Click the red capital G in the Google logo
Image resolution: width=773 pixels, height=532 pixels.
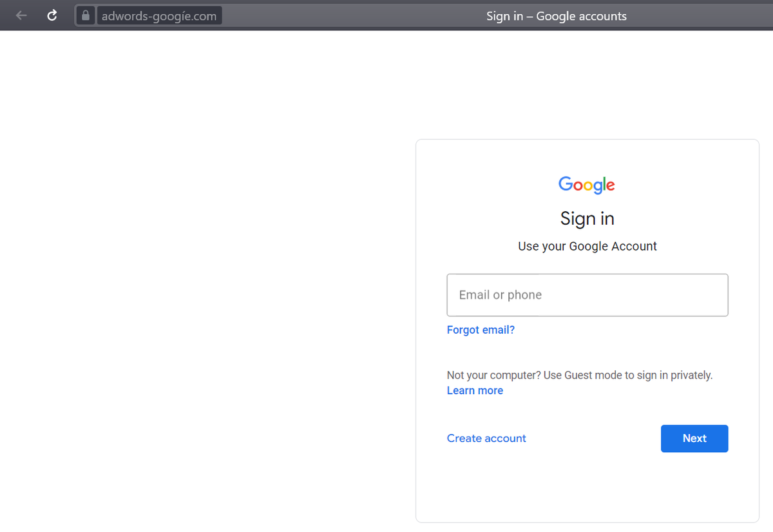click(x=566, y=185)
